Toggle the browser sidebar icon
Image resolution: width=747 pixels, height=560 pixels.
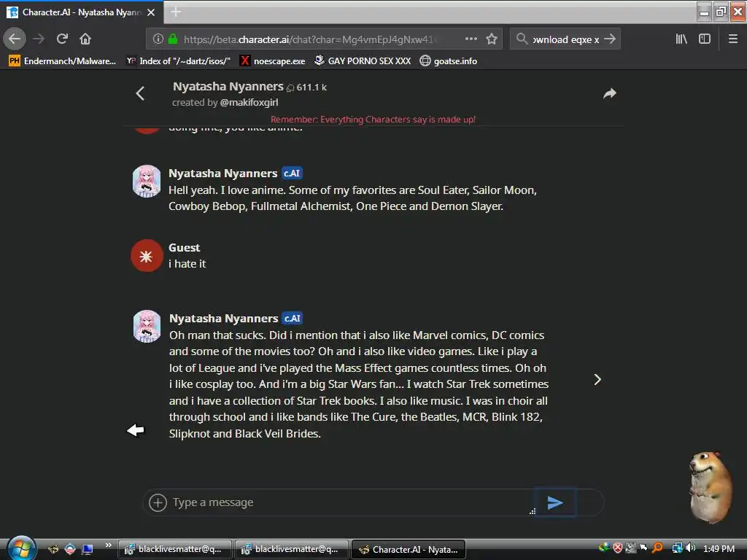tap(705, 39)
